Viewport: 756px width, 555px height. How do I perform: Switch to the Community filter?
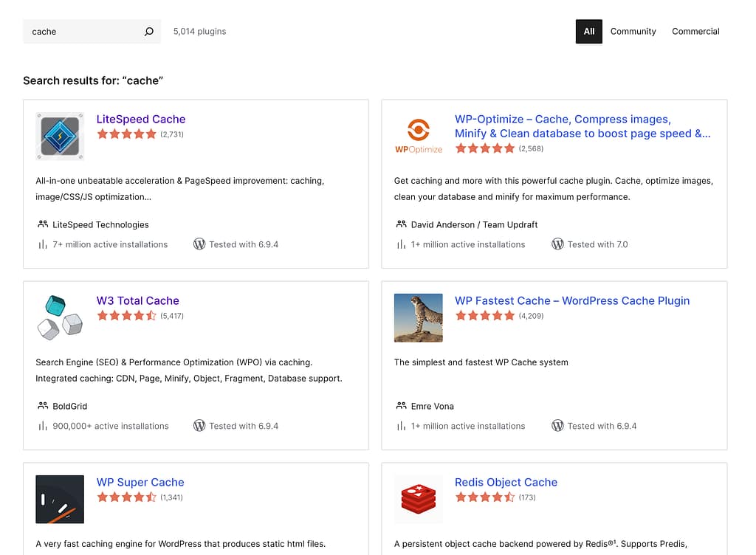(633, 31)
